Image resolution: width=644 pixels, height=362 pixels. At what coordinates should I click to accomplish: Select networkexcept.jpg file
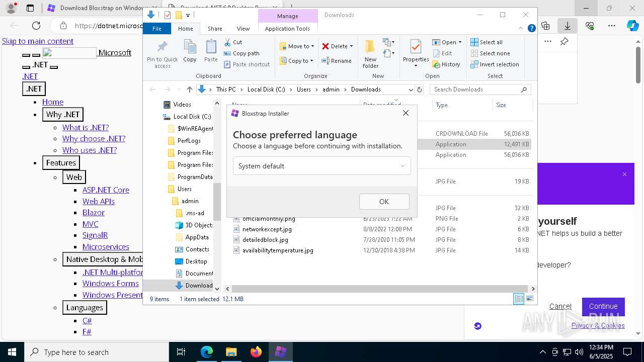click(267, 229)
